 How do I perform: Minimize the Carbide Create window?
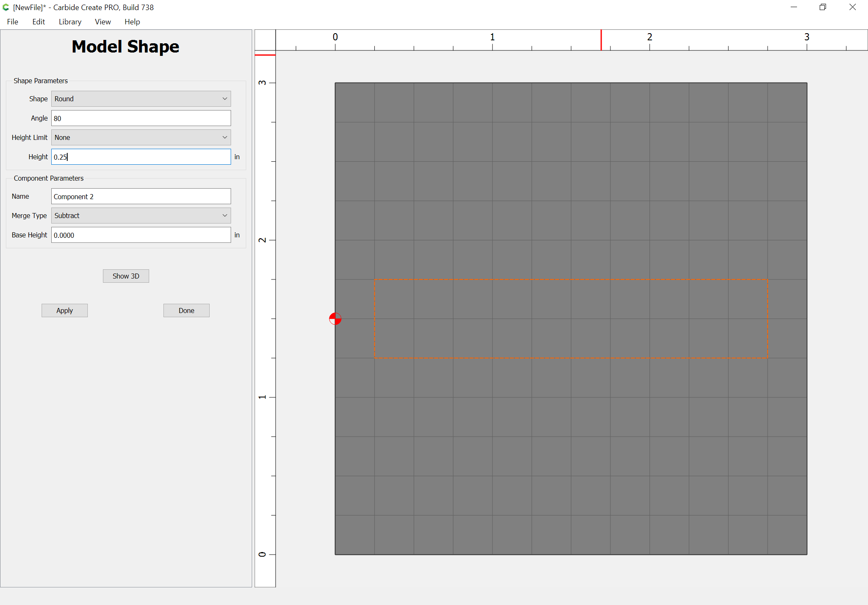[794, 7]
